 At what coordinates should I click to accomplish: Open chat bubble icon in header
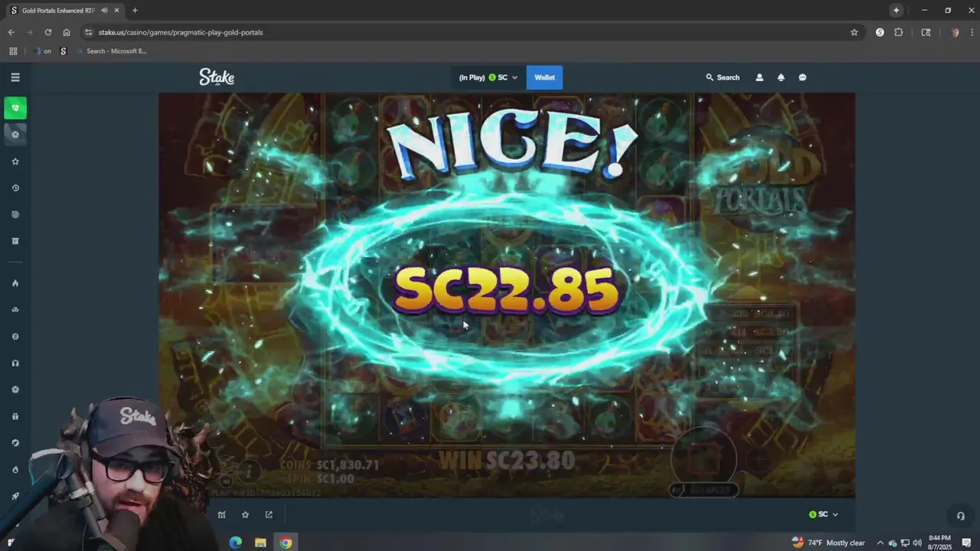coord(802,77)
